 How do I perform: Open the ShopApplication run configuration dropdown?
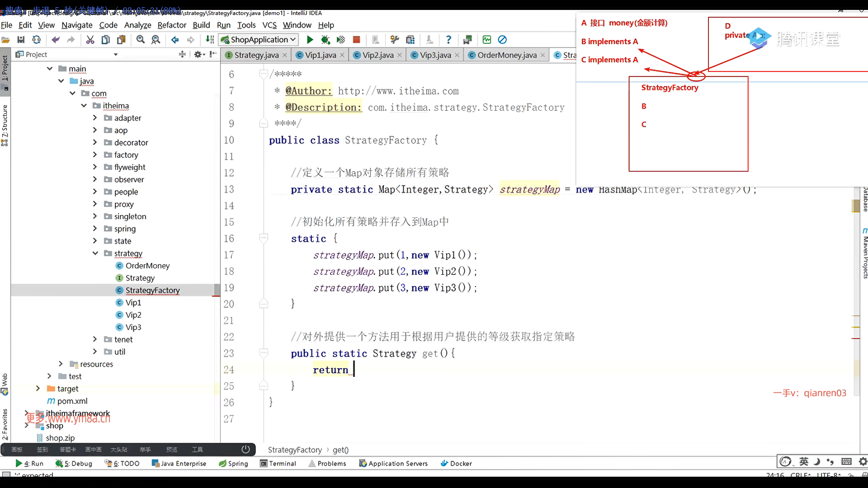(259, 40)
